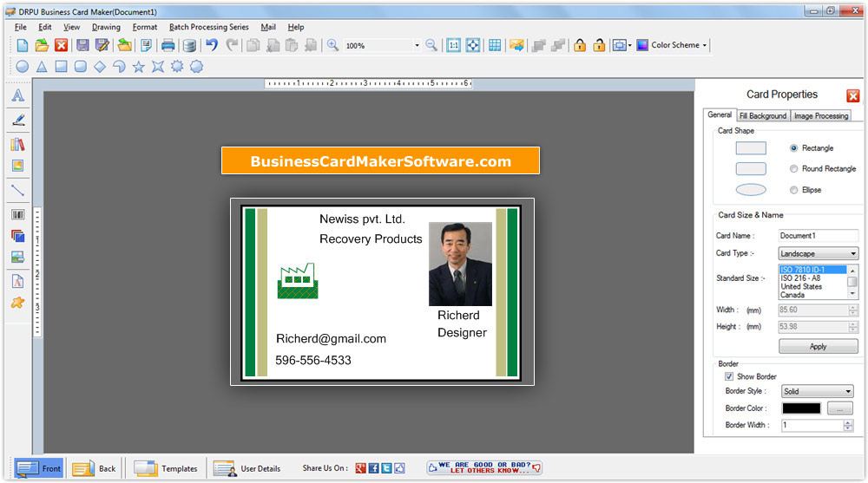The image size is (868, 483).
Task: Draw a triangle shape
Action: coord(42,67)
